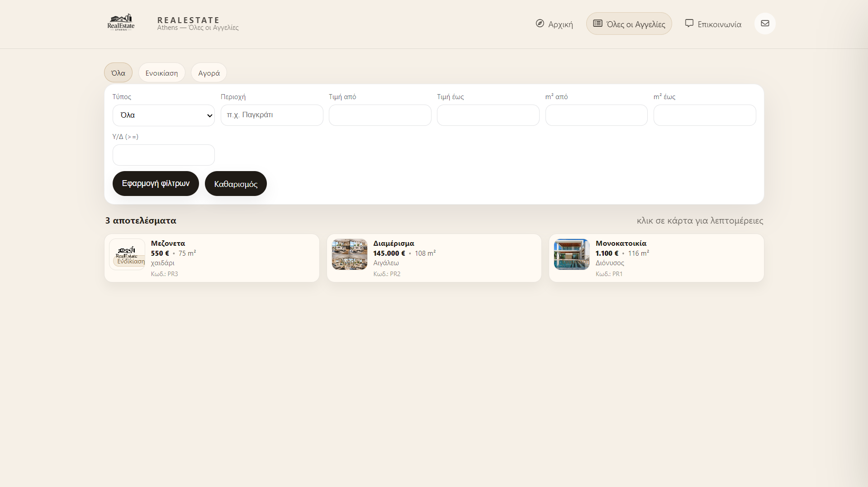Viewport: 868px width, 487px height.
Task: Click the list icon beside Όλες οι Αγγελίες
Action: [x=598, y=24]
